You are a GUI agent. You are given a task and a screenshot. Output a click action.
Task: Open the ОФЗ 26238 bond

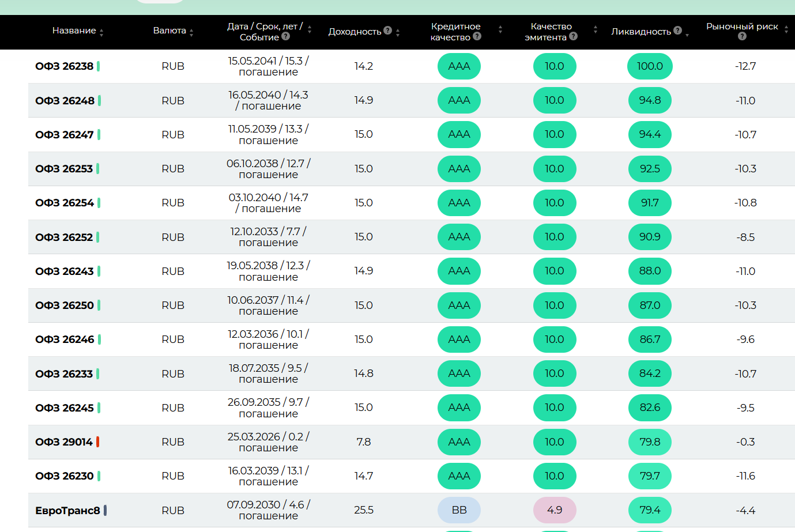pyautogui.click(x=64, y=66)
